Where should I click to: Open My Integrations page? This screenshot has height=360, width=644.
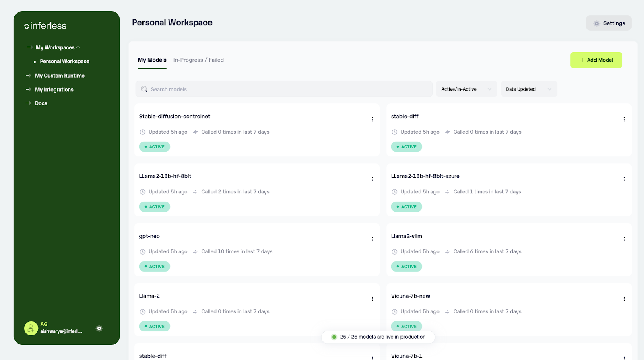pyautogui.click(x=54, y=90)
